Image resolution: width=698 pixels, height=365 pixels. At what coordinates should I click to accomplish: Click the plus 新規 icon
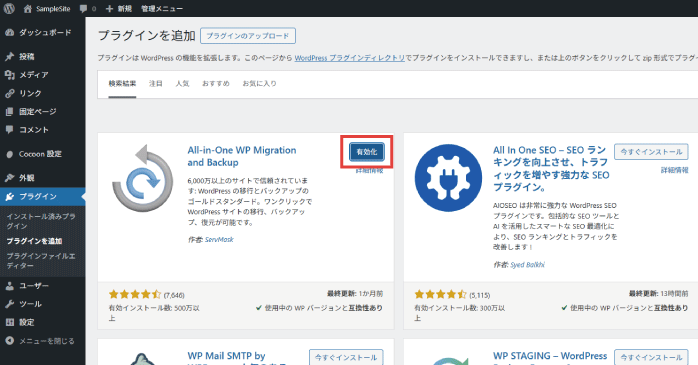tap(109, 8)
